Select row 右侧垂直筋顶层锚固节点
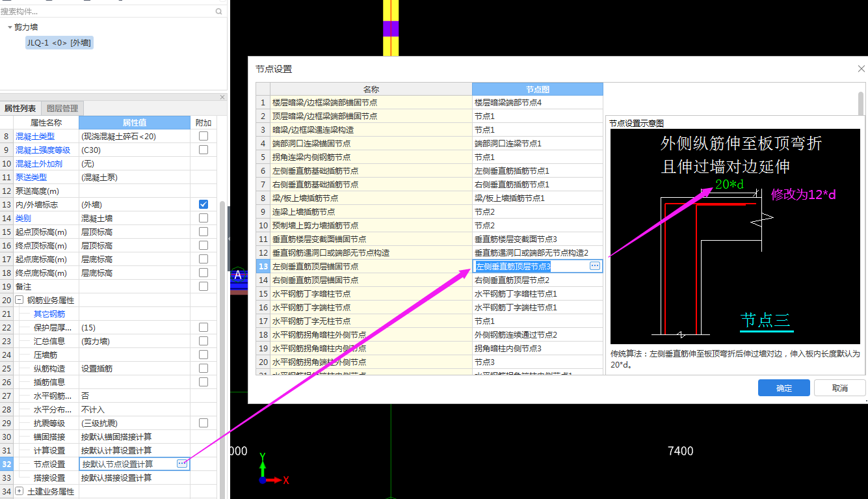 point(371,280)
